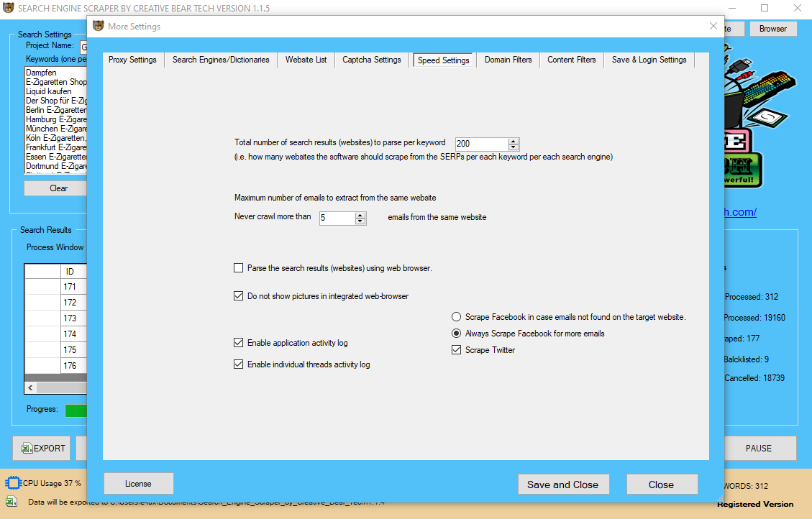Open the Domain Filters tab
This screenshot has height=519, width=812.
pyautogui.click(x=508, y=60)
